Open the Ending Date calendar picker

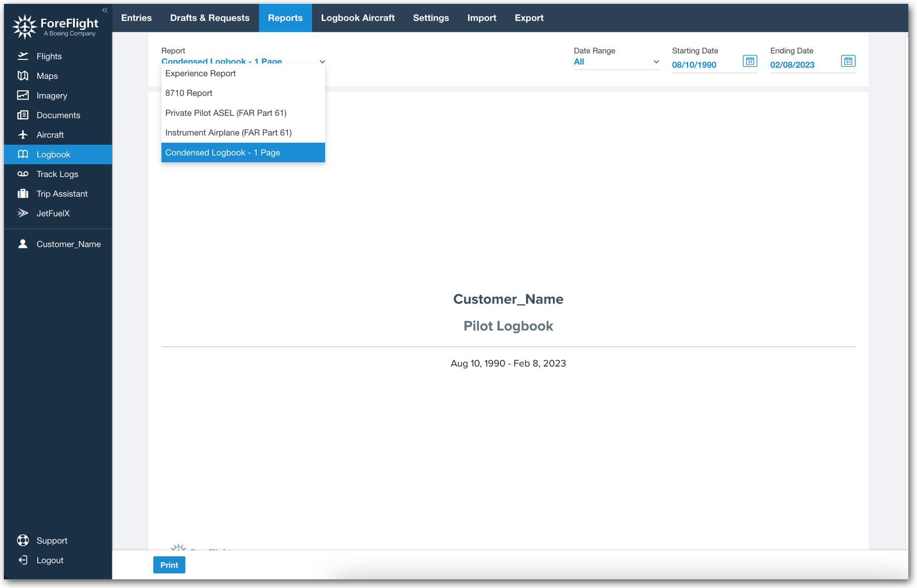click(848, 61)
